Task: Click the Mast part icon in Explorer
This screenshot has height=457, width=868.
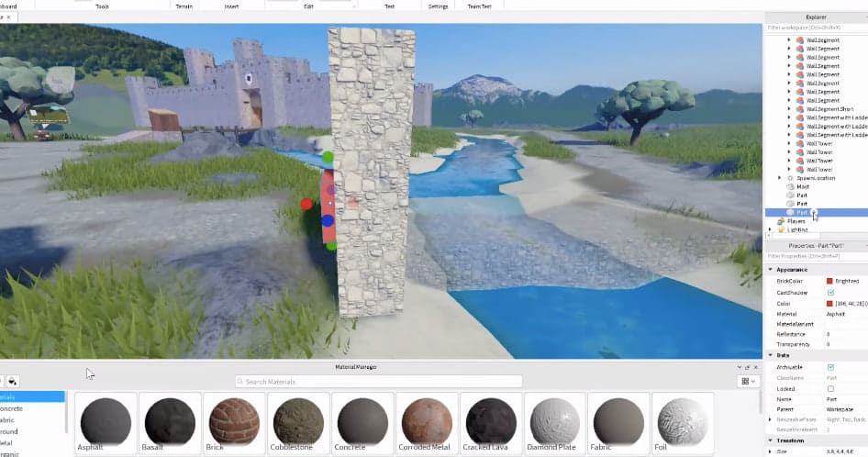Action: pos(791,186)
